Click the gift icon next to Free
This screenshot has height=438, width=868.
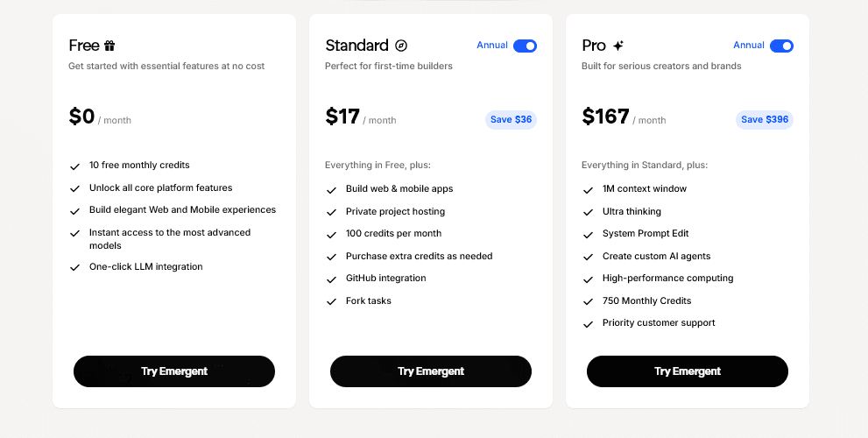click(109, 46)
